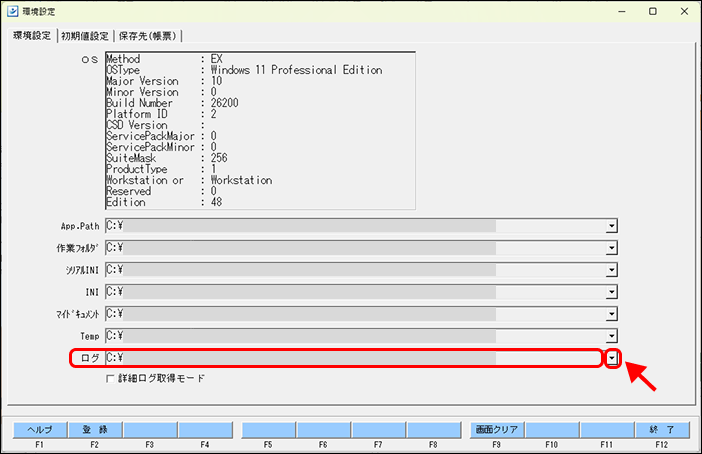Expand the ログ path dropdown arrow
Image resolution: width=702 pixels, height=454 pixels.
pyautogui.click(x=612, y=358)
